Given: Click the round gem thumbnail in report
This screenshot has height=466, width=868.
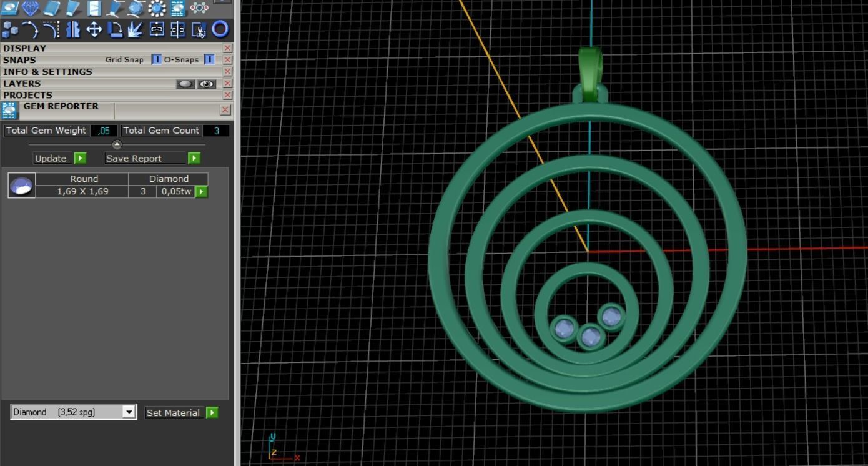Looking at the screenshot, I should click(21, 186).
